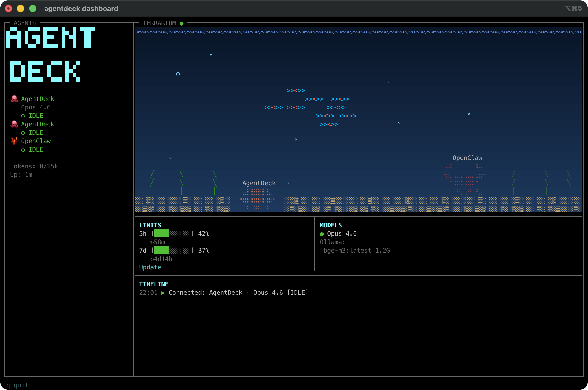Click the octopus icon of the second AgentDeck agent
Screen dimensions: 588x390
click(14, 124)
